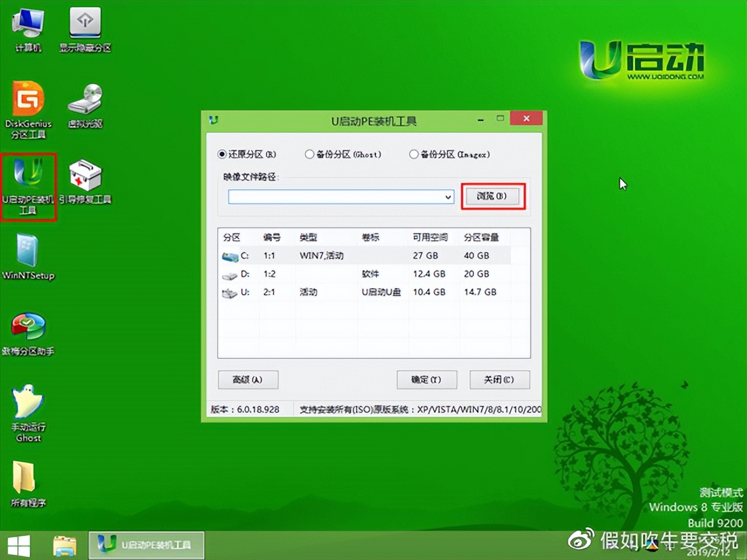Select U启动PE装机工具 in the taskbar

click(x=146, y=544)
